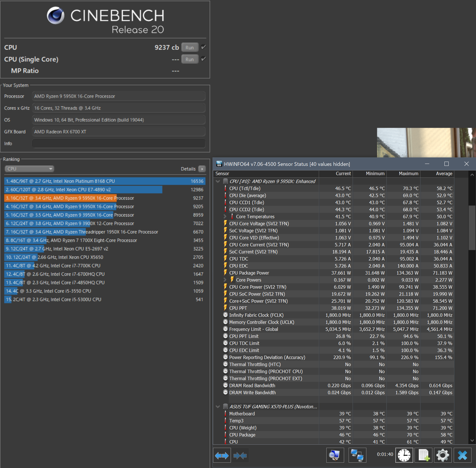Open HWiNFO sensor settings gear icon
The height and width of the screenshot is (468, 476).
click(443, 455)
